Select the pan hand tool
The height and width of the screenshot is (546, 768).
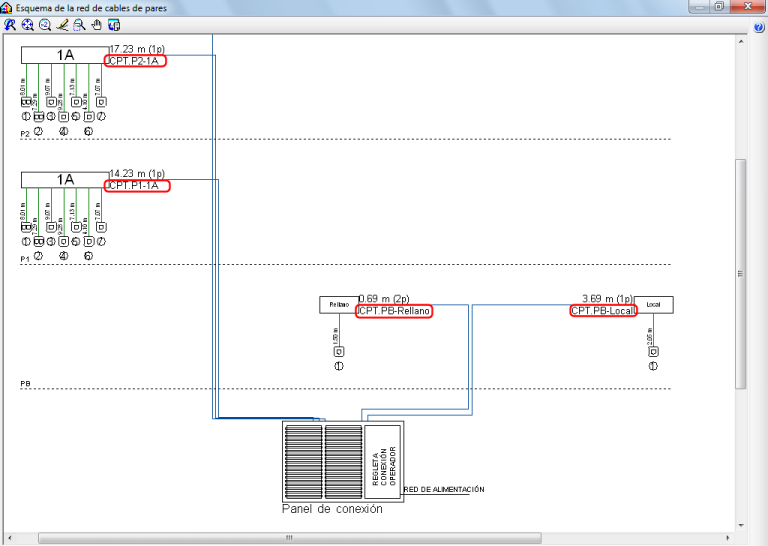[x=96, y=25]
